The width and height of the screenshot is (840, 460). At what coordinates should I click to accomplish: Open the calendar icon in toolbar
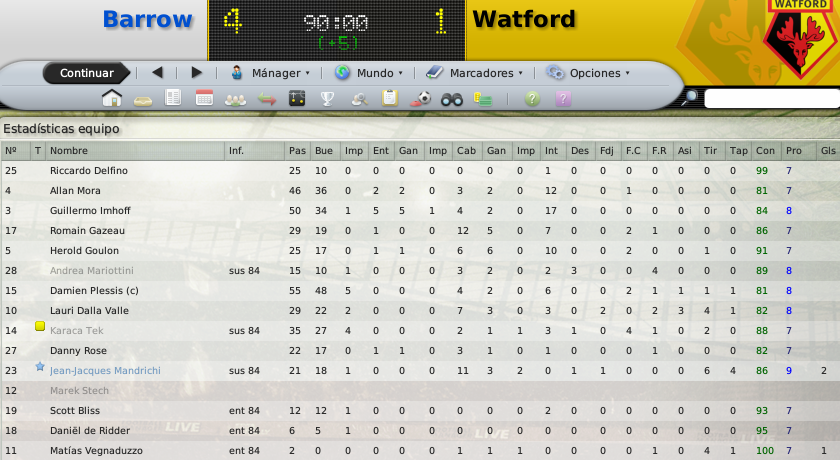204,99
